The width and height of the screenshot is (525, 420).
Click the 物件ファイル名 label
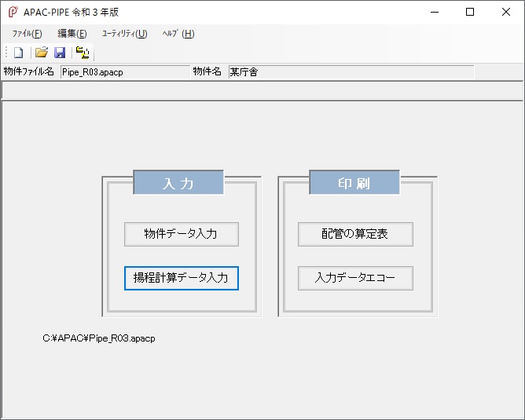29,71
